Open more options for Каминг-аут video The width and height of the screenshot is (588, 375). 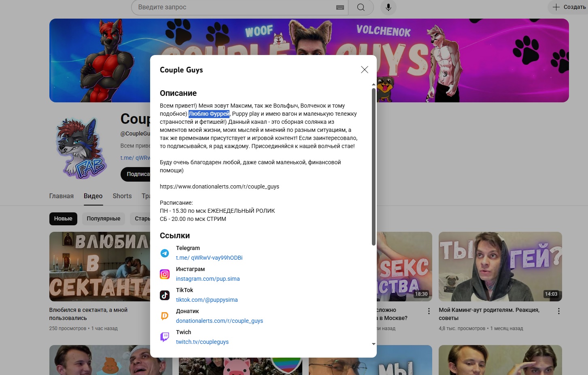(x=558, y=311)
